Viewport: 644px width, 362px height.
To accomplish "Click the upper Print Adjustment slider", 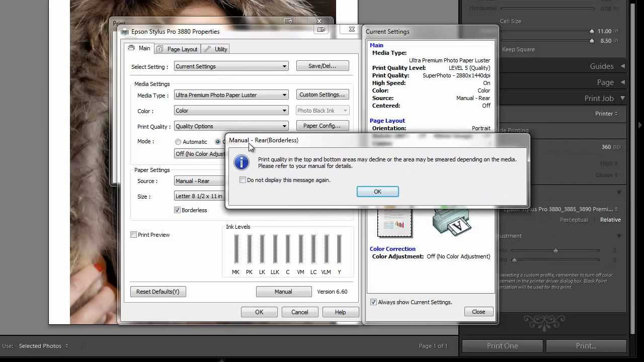I will 555,250.
